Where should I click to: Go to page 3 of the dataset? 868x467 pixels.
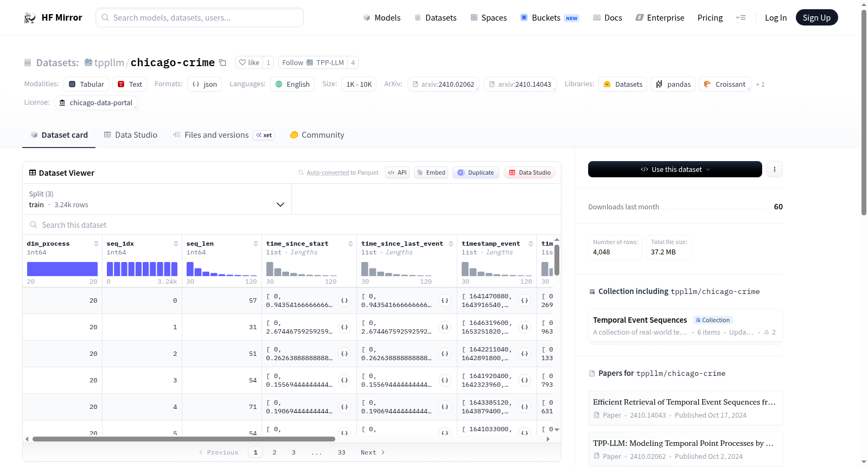coord(293,452)
